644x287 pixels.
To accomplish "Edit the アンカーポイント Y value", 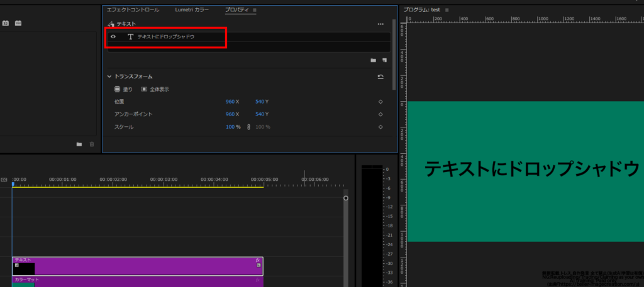I will tap(260, 114).
